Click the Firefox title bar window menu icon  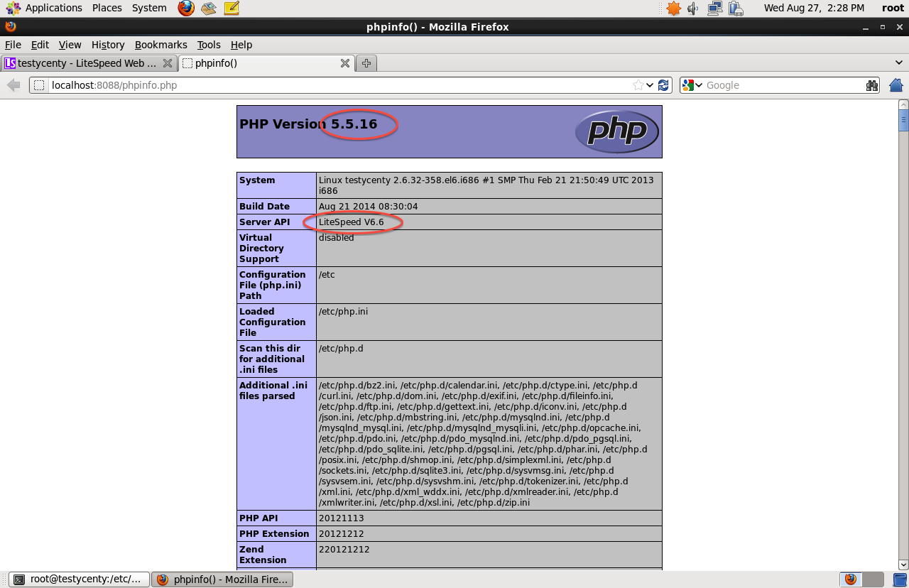click(x=10, y=27)
